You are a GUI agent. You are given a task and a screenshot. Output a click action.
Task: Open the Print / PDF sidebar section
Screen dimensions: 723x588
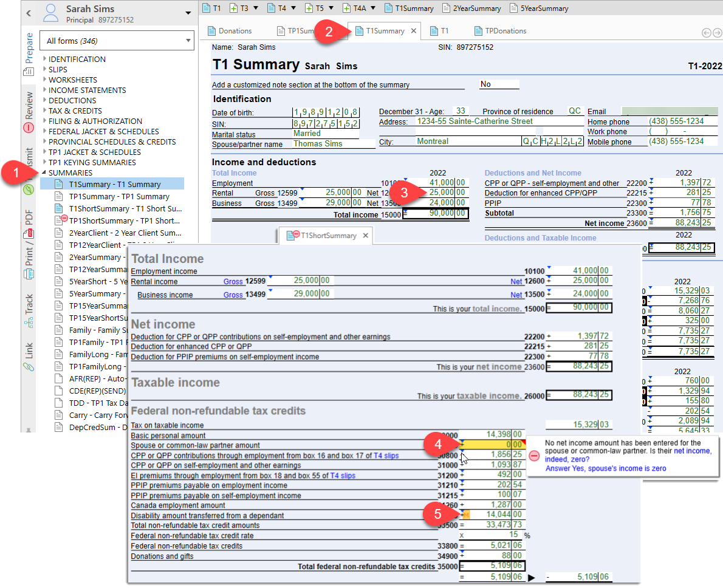[x=29, y=244]
